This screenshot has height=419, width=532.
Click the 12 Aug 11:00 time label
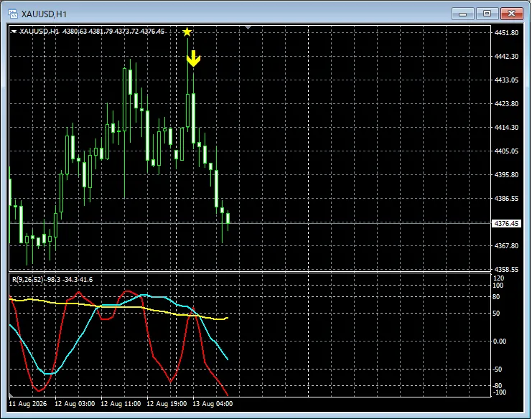[x=121, y=404]
